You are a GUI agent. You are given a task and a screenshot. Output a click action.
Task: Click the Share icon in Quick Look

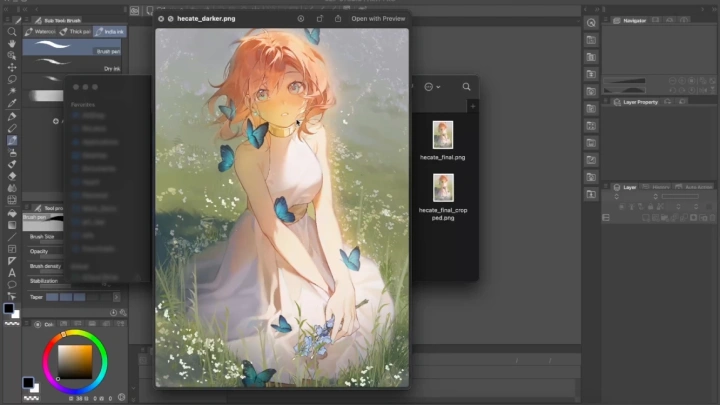[x=339, y=18]
